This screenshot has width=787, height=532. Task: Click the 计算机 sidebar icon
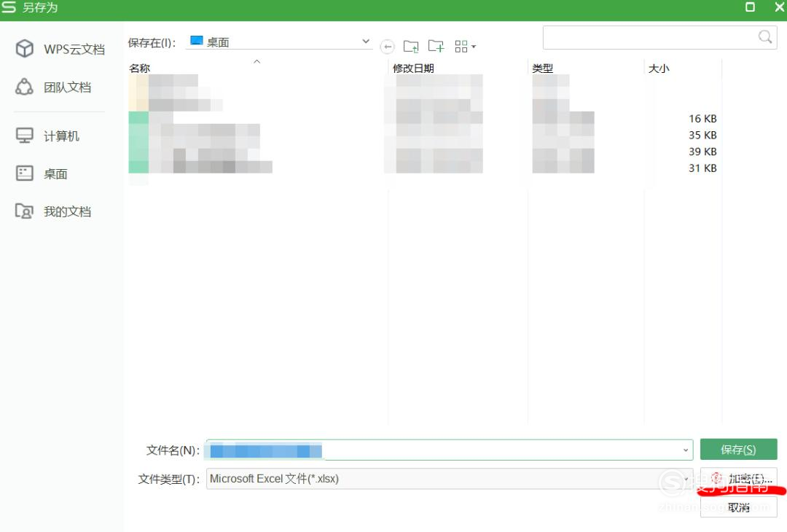(24, 136)
